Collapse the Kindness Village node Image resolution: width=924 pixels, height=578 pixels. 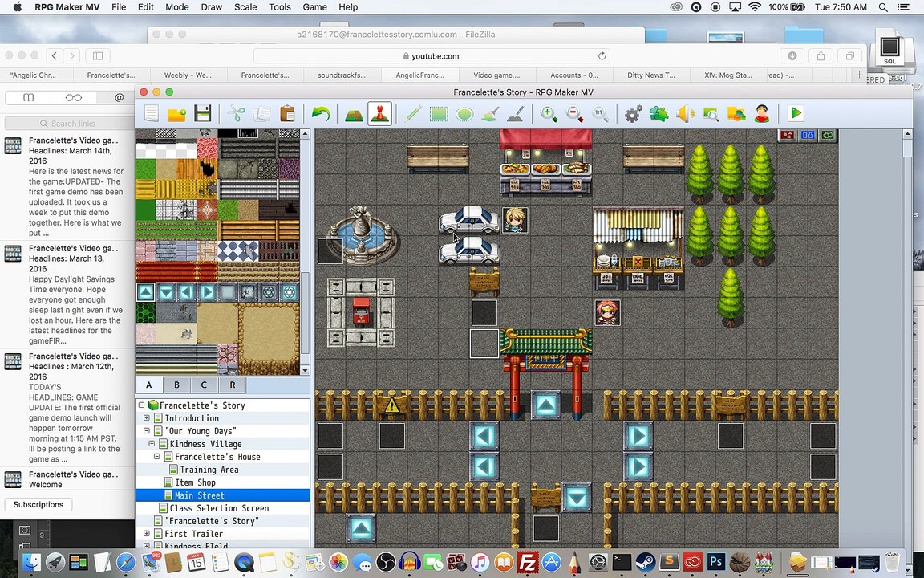(x=152, y=443)
